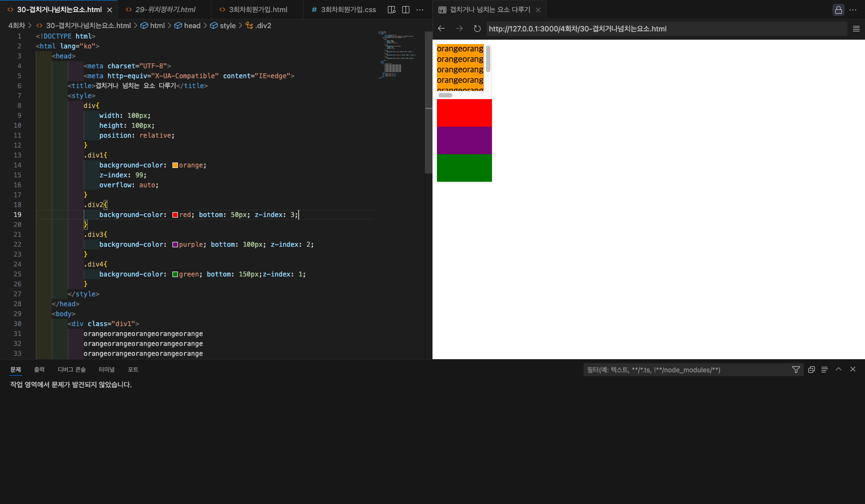
Task: Click the collapse all icon in panel
Action: point(811,370)
